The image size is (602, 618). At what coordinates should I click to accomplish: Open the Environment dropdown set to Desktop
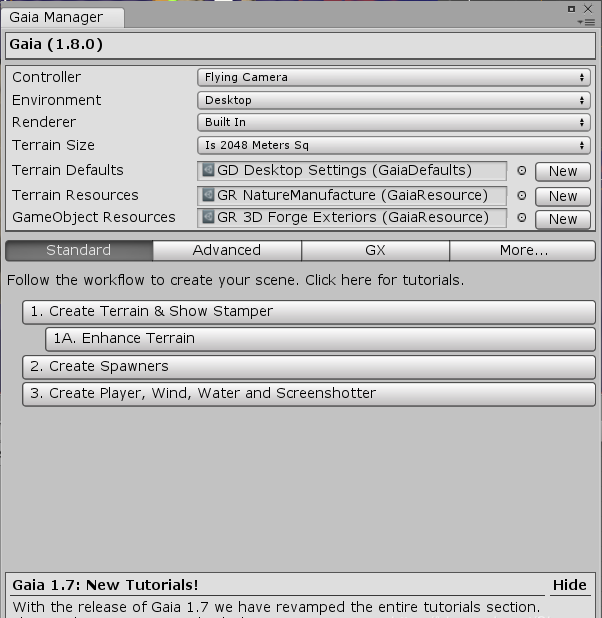(393, 100)
